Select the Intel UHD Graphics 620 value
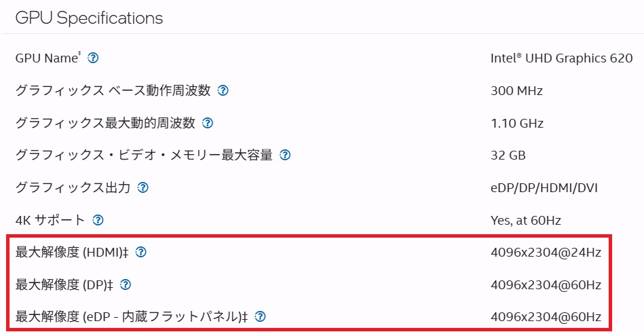The image size is (644, 332). click(x=561, y=58)
